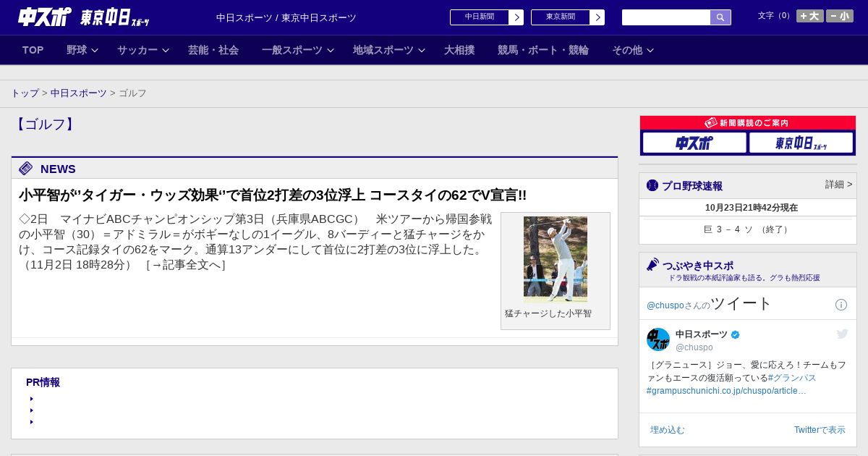The height and width of the screenshot is (456, 868).
Task: Increase text size with 大 button
Action: (810, 16)
